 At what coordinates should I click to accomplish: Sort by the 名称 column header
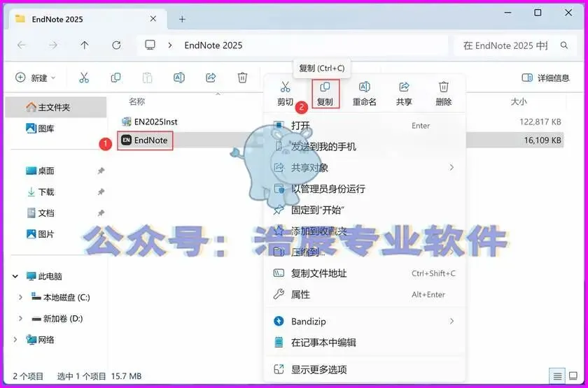point(137,101)
